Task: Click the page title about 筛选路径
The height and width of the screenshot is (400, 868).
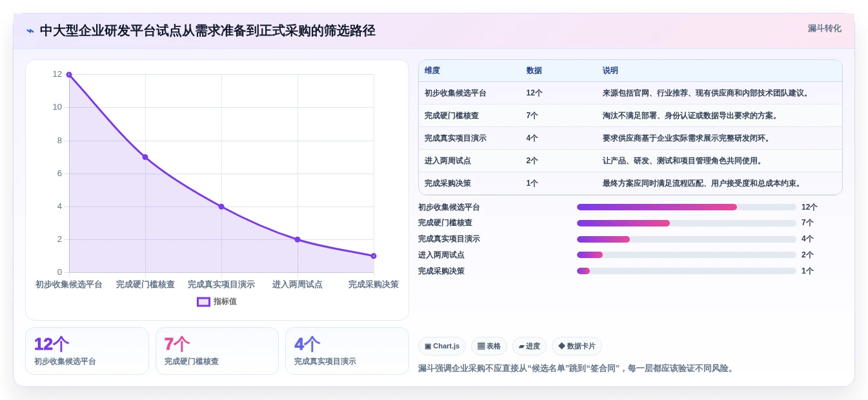Action: (x=207, y=31)
